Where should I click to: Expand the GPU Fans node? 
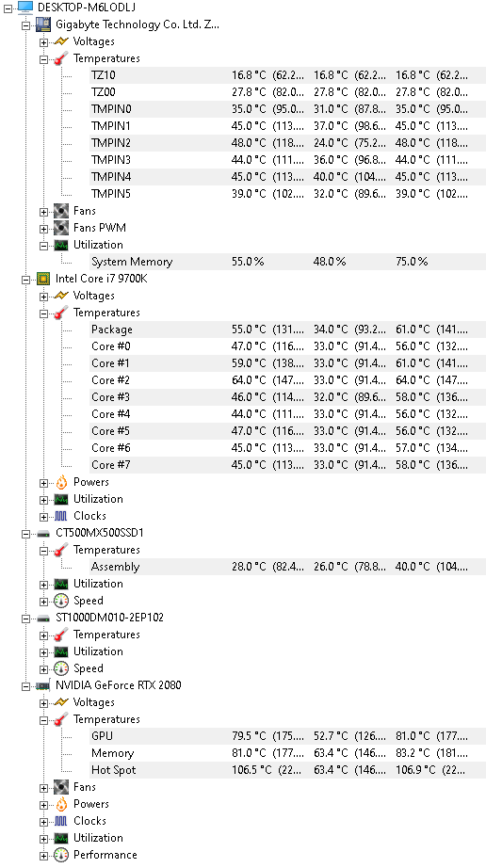point(43,788)
